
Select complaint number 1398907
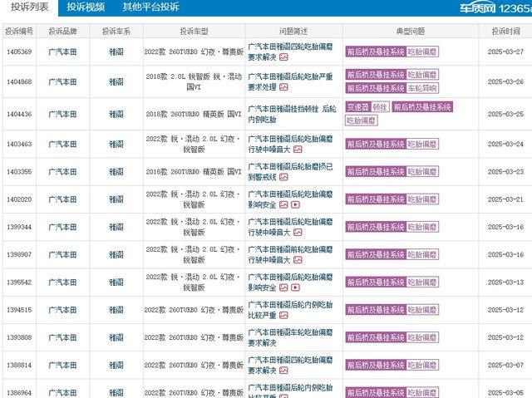pyautogui.click(x=19, y=254)
